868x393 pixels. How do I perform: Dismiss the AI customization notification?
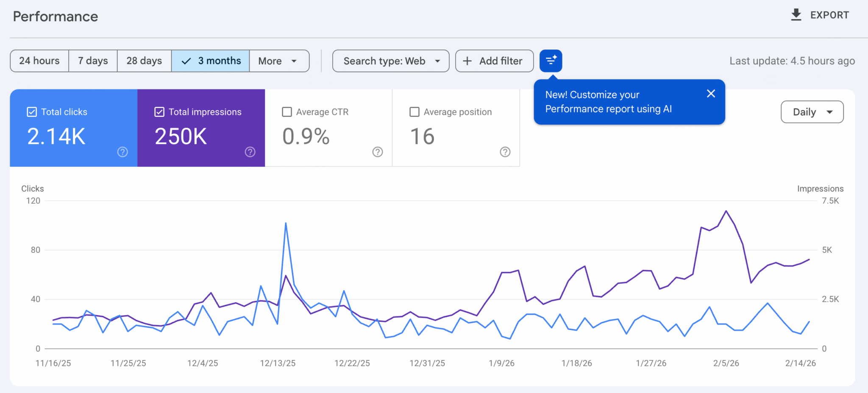point(711,94)
